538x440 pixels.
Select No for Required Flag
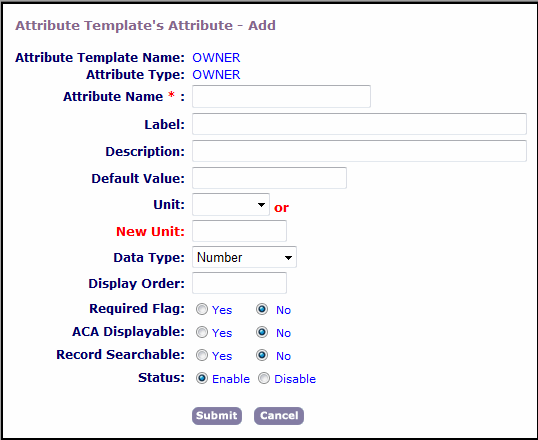pyautogui.click(x=262, y=309)
